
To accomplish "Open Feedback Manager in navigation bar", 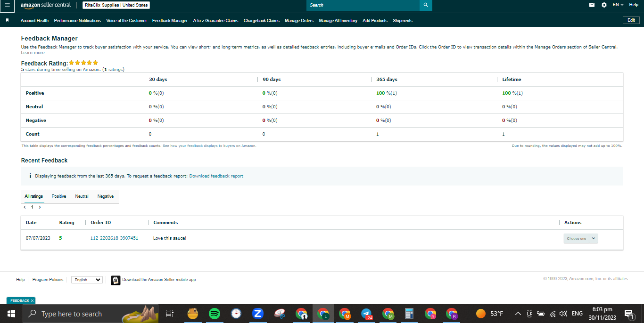I will pyautogui.click(x=170, y=21).
